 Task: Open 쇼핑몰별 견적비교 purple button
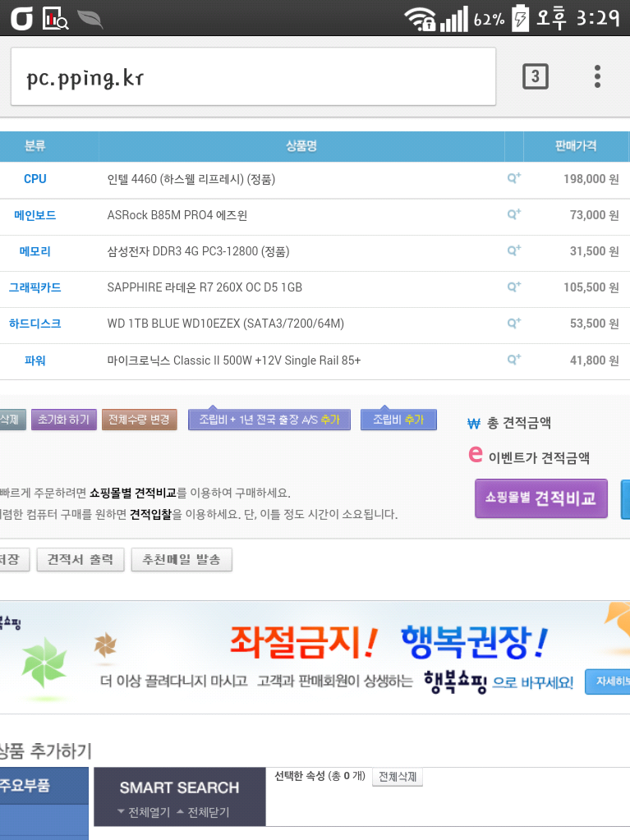(x=541, y=498)
